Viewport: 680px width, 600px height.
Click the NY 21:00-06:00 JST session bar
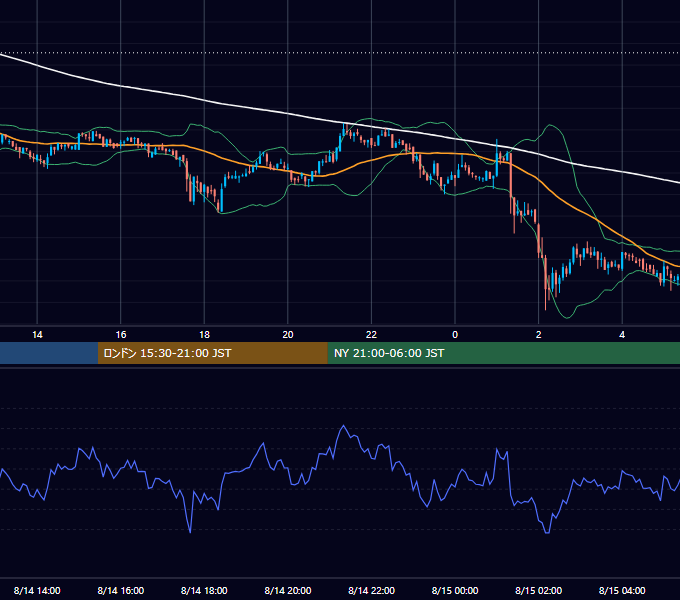pos(503,353)
